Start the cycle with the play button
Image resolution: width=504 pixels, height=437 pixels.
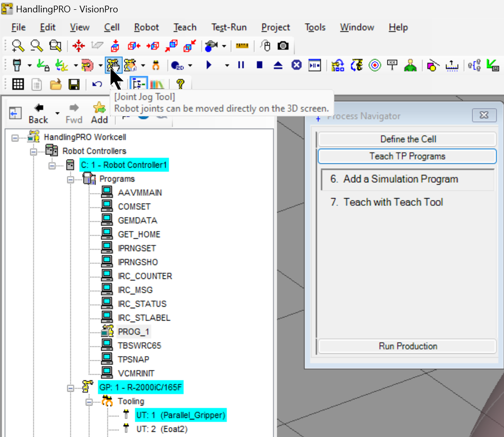click(209, 65)
